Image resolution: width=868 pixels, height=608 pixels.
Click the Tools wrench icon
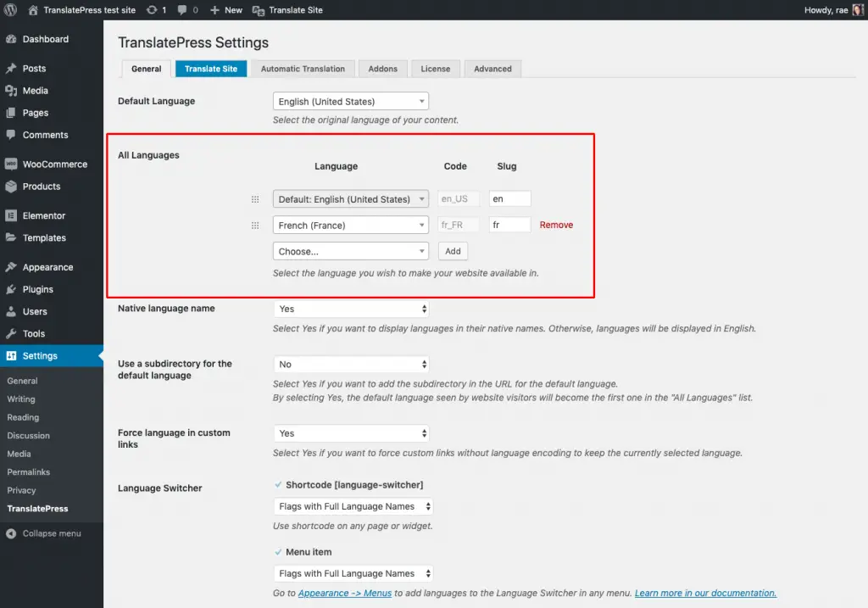pos(11,334)
